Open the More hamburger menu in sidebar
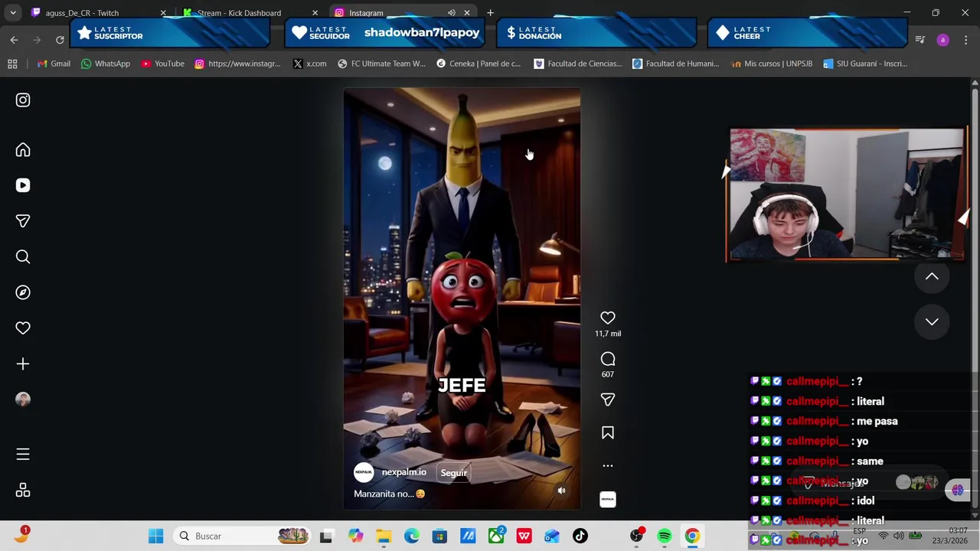This screenshot has width=980, height=551. pyautogui.click(x=23, y=455)
